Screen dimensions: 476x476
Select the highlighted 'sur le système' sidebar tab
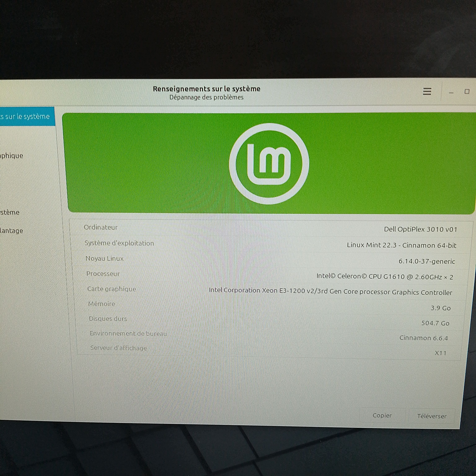pyautogui.click(x=27, y=116)
